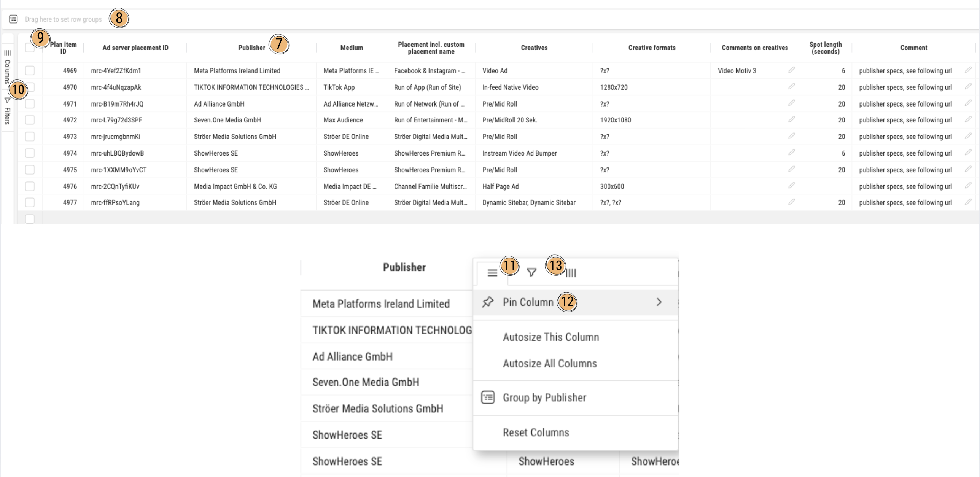Click the row group icon beside drag area

pos(13,19)
